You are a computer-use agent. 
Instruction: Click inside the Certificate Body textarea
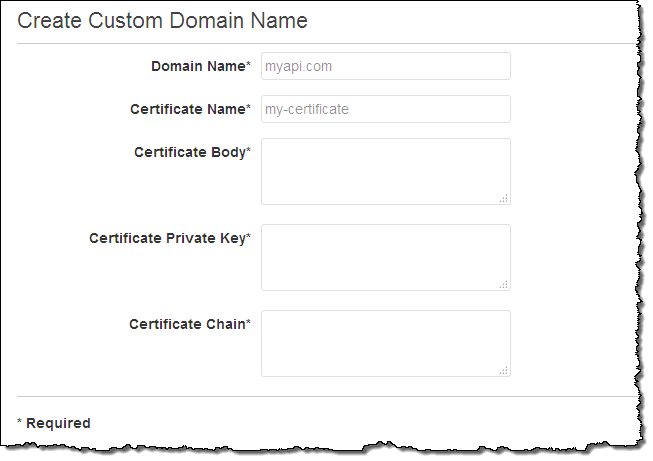(385, 171)
